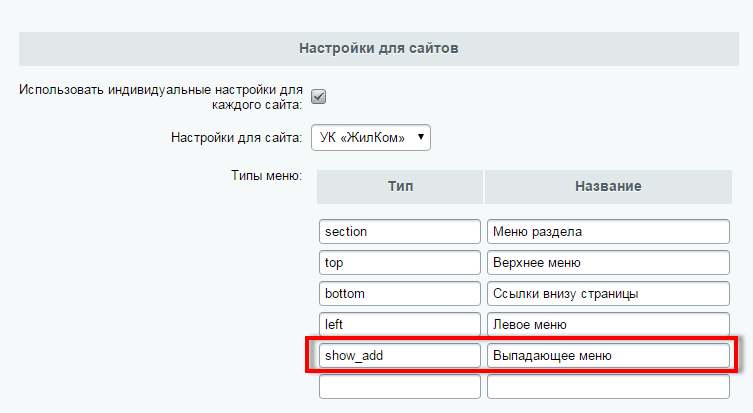Click the dropdown arrow next to УК «ЖилКом»
Viewport: 753px width, 413px height.
point(421,137)
